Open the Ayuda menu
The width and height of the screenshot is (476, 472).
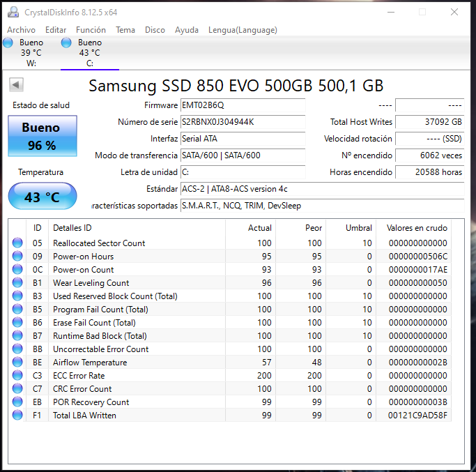coord(186,30)
